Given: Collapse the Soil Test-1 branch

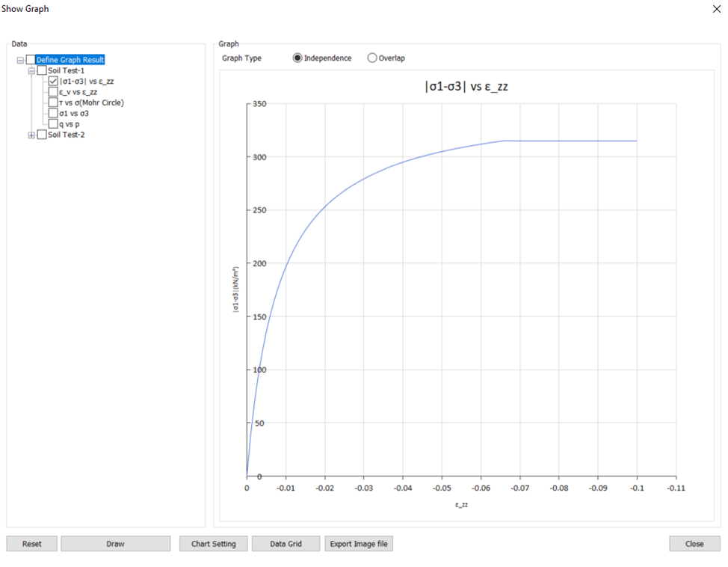Looking at the screenshot, I should coord(31,71).
